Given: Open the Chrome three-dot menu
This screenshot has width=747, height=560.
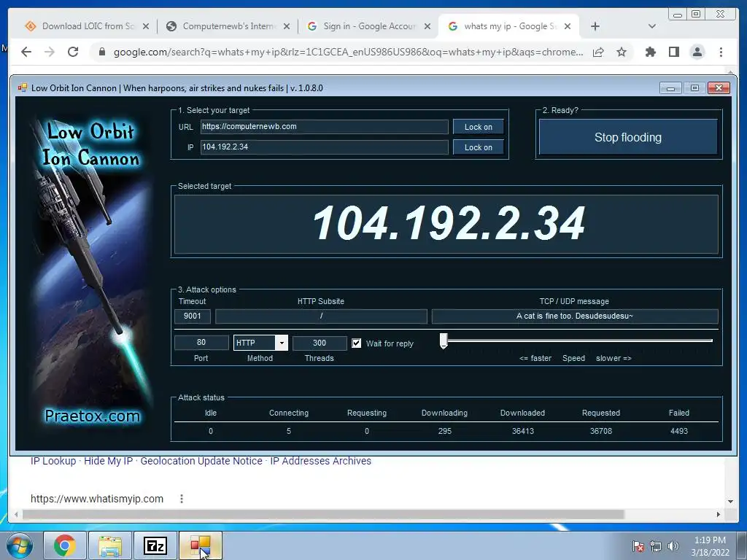Looking at the screenshot, I should (x=721, y=52).
